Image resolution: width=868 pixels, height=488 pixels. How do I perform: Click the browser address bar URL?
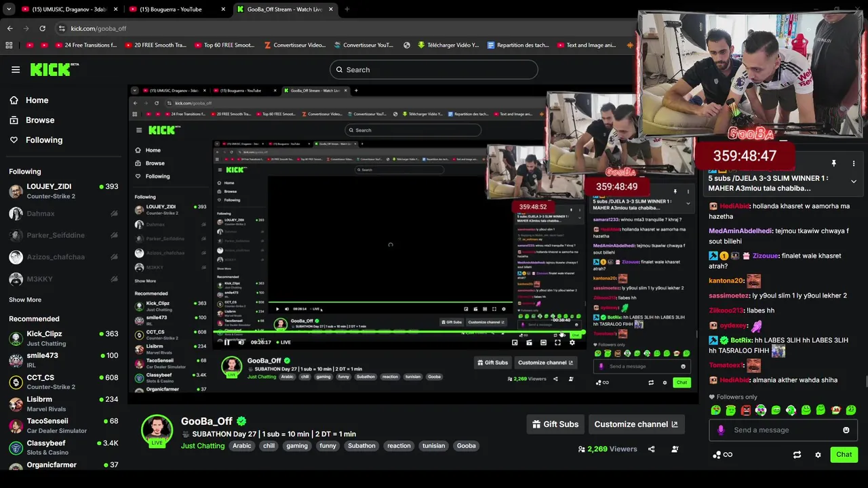[98, 28]
